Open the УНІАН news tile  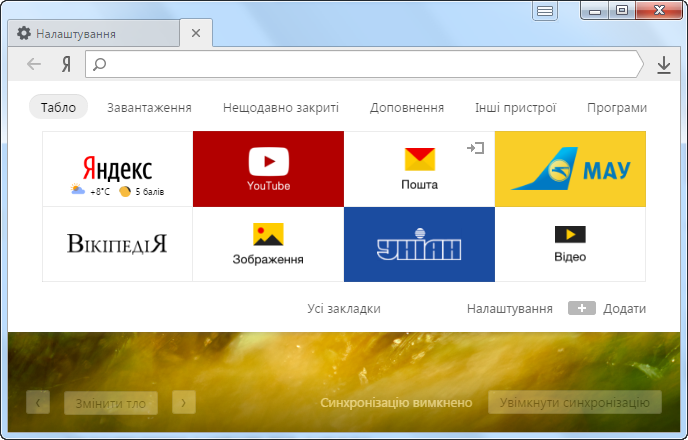coord(419,244)
